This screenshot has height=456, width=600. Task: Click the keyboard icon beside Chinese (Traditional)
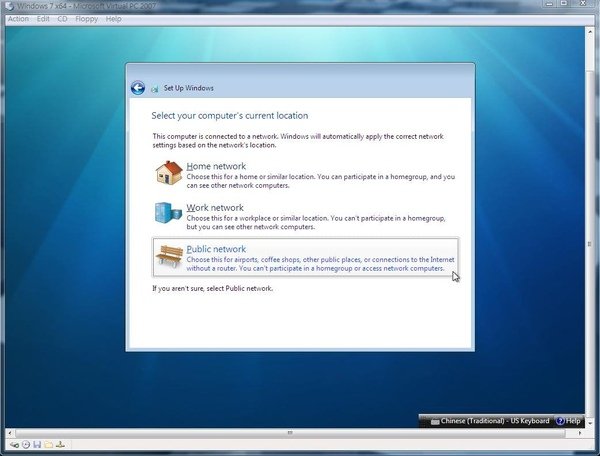435,422
